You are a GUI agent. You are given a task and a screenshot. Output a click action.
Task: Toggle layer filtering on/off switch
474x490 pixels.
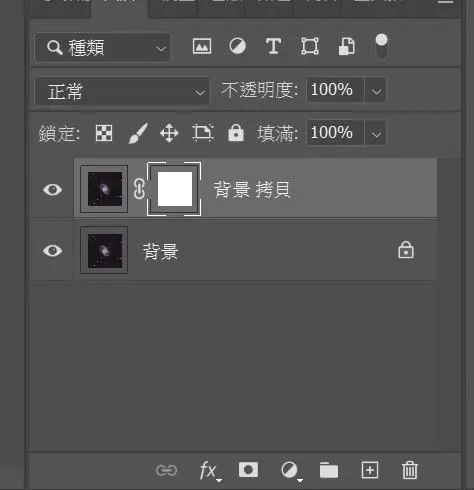(x=381, y=46)
